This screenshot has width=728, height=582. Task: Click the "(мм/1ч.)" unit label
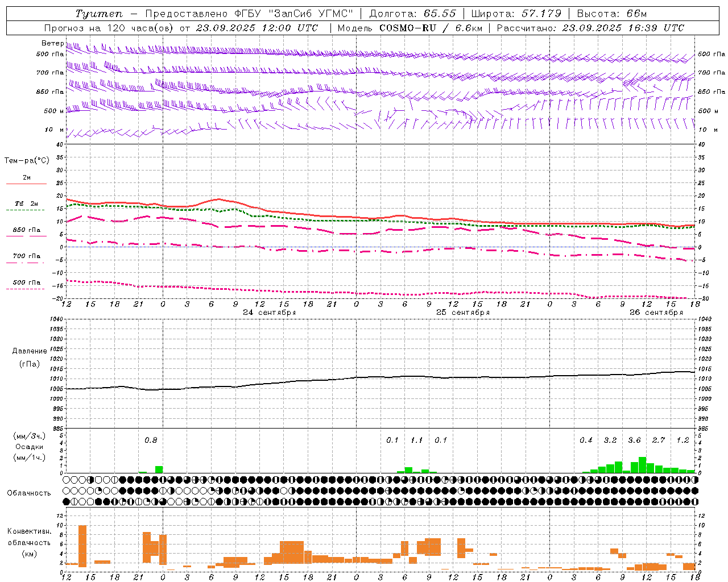coord(30,458)
